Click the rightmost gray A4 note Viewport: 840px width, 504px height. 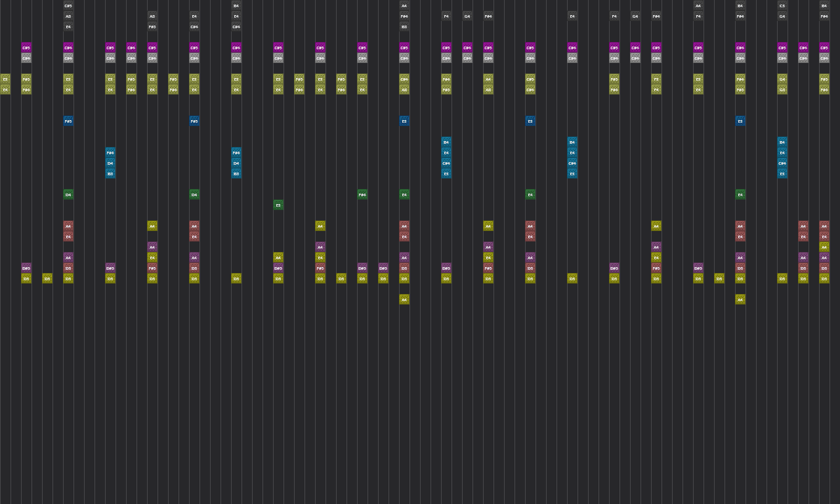click(x=698, y=5)
